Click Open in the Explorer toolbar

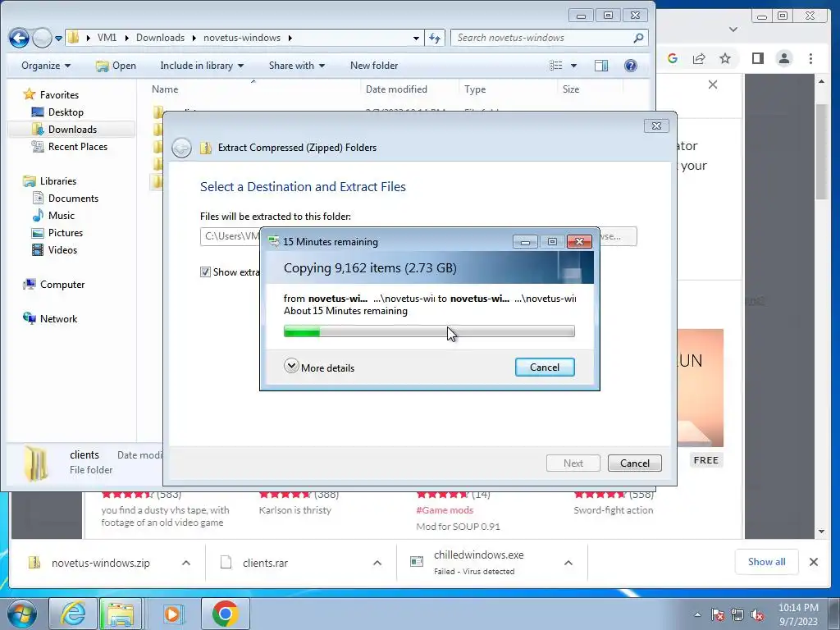116,66
